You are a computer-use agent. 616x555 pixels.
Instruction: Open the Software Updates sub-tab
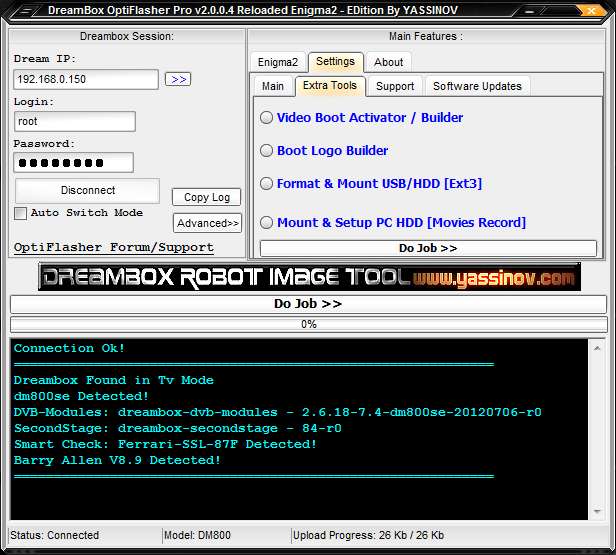(477, 86)
